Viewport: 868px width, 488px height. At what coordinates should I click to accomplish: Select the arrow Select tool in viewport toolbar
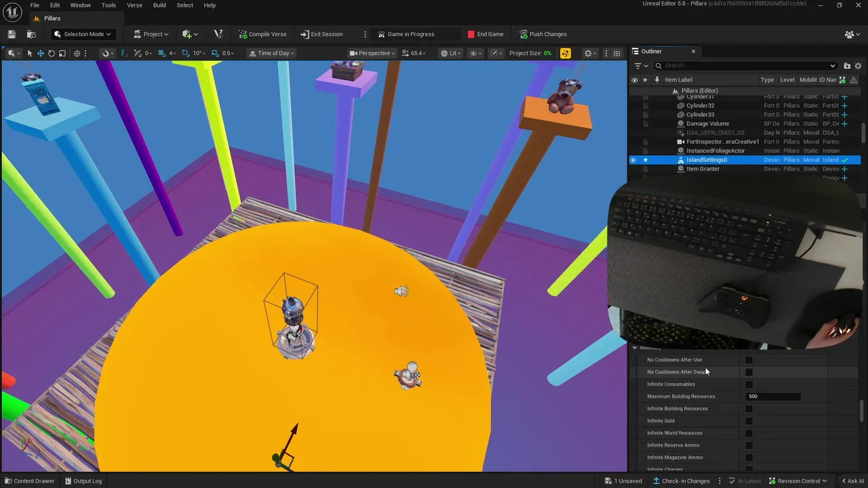(x=29, y=53)
